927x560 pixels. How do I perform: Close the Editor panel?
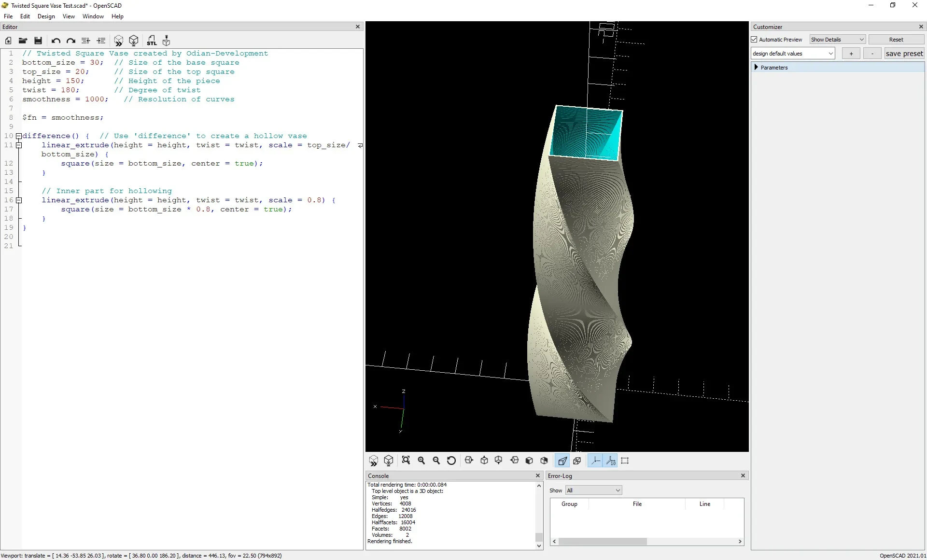(x=358, y=27)
